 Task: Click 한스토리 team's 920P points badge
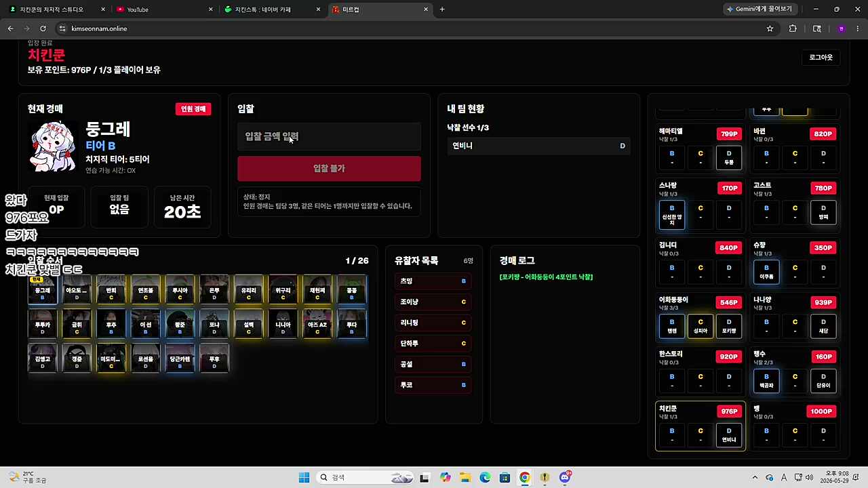(729, 356)
